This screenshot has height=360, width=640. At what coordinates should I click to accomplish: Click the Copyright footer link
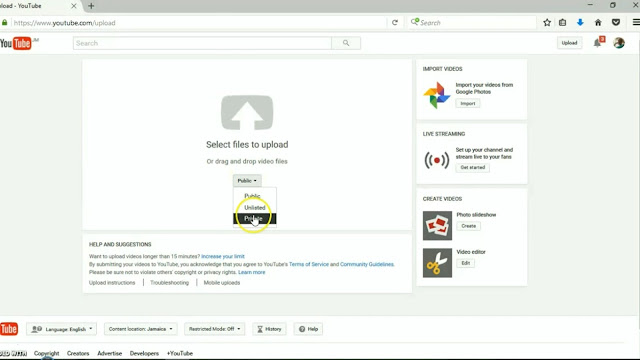coord(47,353)
